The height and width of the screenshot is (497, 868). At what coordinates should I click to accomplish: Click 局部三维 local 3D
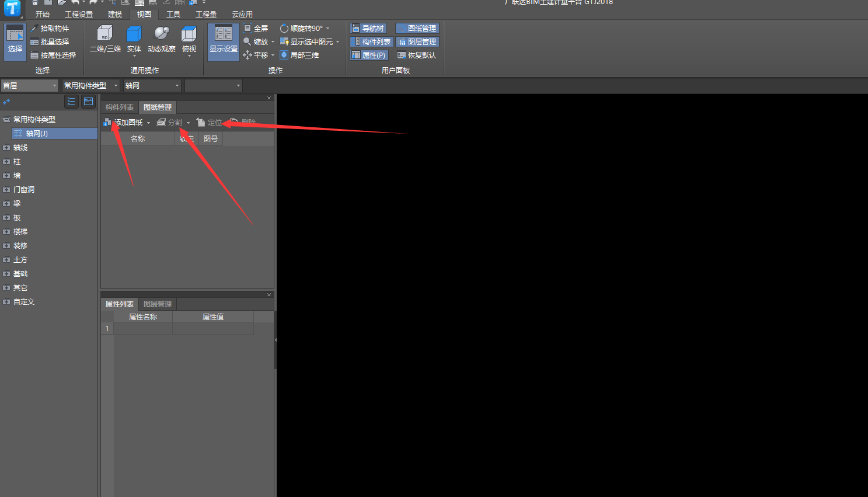pyautogui.click(x=299, y=55)
